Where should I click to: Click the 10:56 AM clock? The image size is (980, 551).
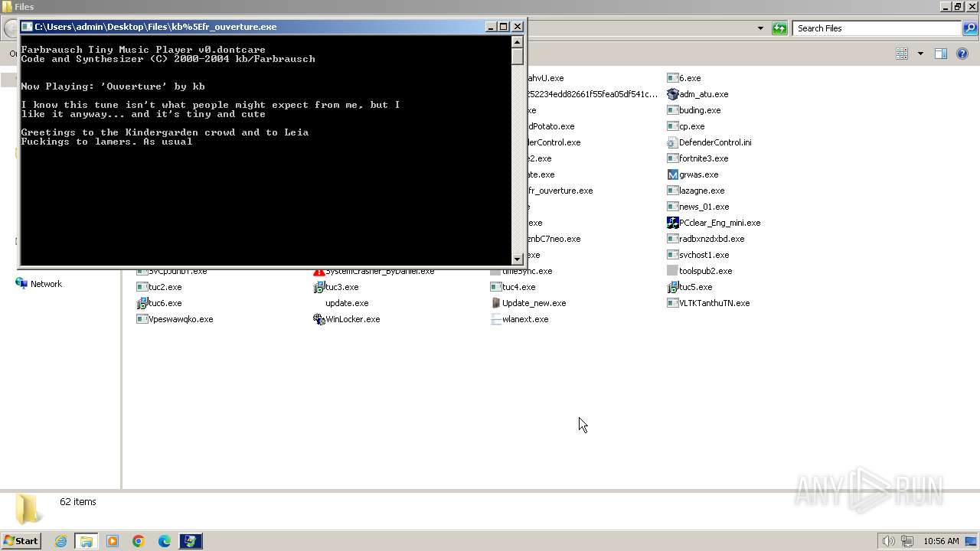pyautogui.click(x=941, y=541)
